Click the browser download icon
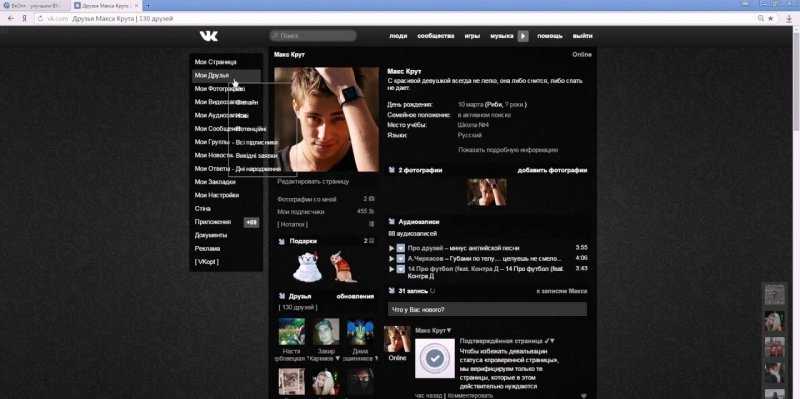 click(x=788, y=18)
